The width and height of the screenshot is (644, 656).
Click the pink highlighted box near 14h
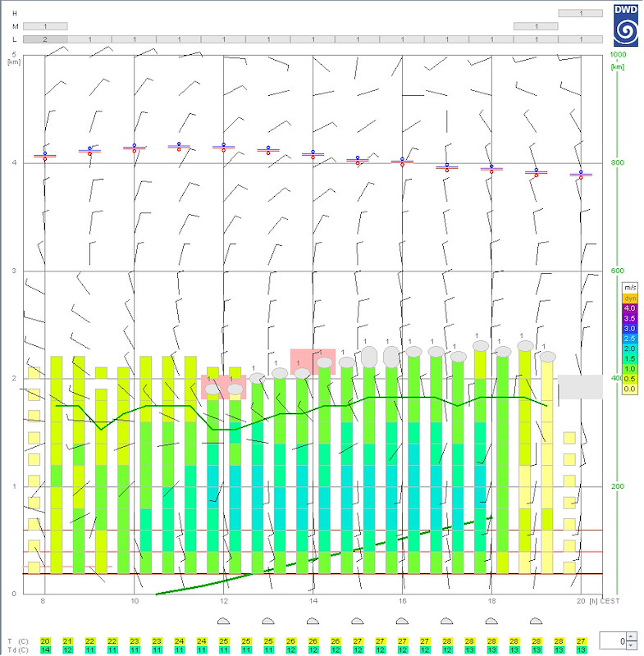[313, 361]
